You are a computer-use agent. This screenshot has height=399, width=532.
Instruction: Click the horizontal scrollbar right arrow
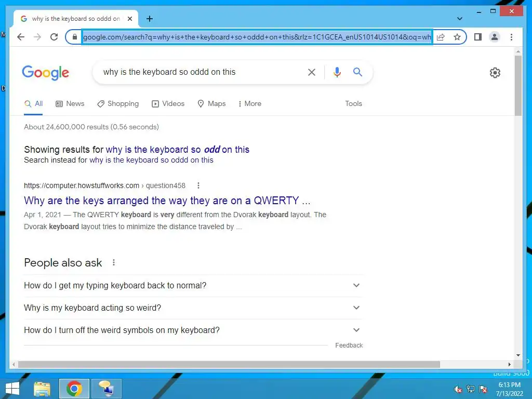pos(509,364)
